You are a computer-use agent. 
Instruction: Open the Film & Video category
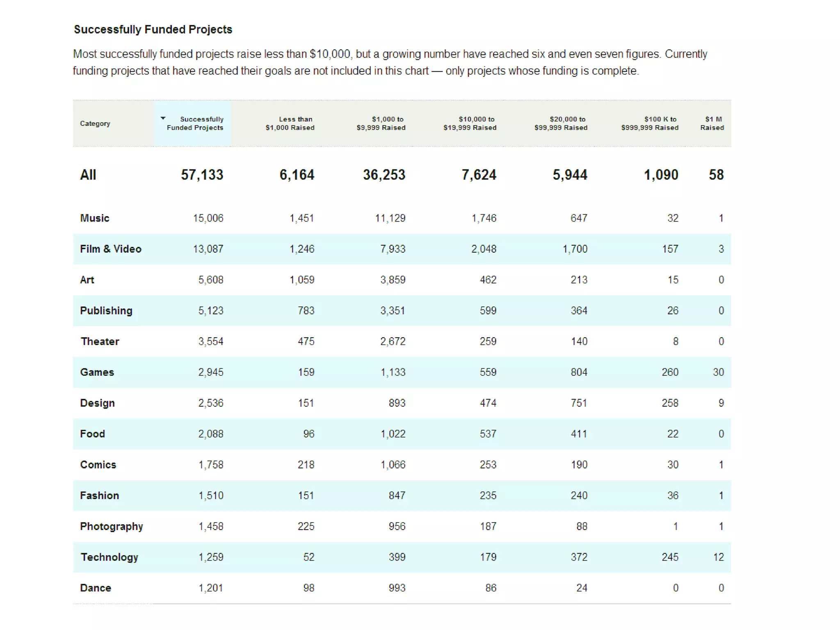pyautogui.click(x=111, y=249)
